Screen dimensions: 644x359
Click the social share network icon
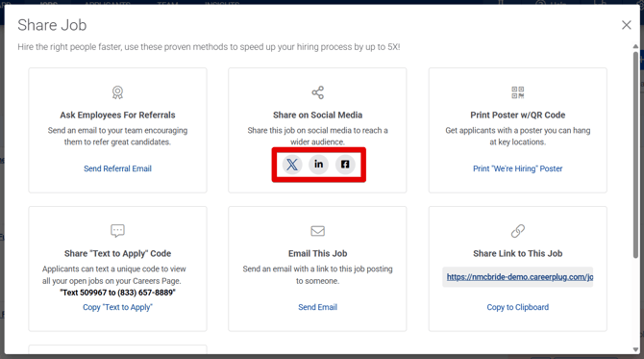tap(317, 92)
